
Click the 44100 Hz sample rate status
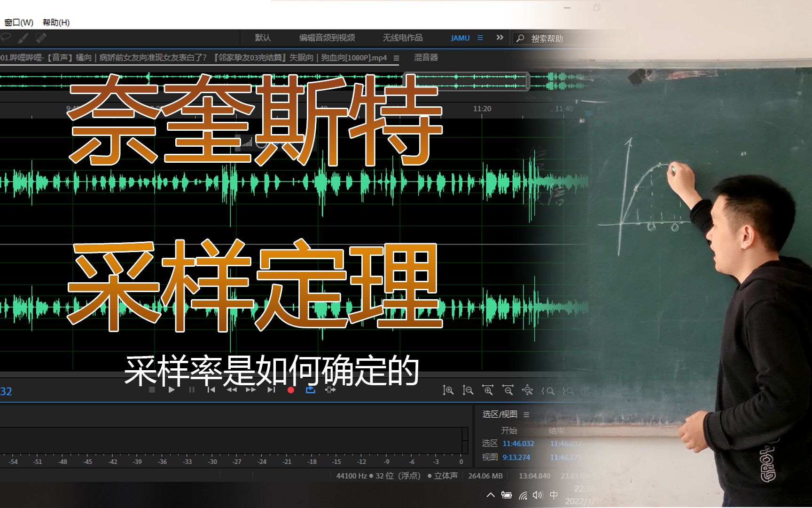[351, 476]
